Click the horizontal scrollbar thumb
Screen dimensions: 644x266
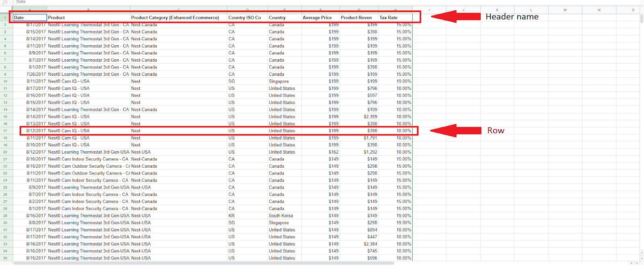pyautogui.click(x=204, y=263)
